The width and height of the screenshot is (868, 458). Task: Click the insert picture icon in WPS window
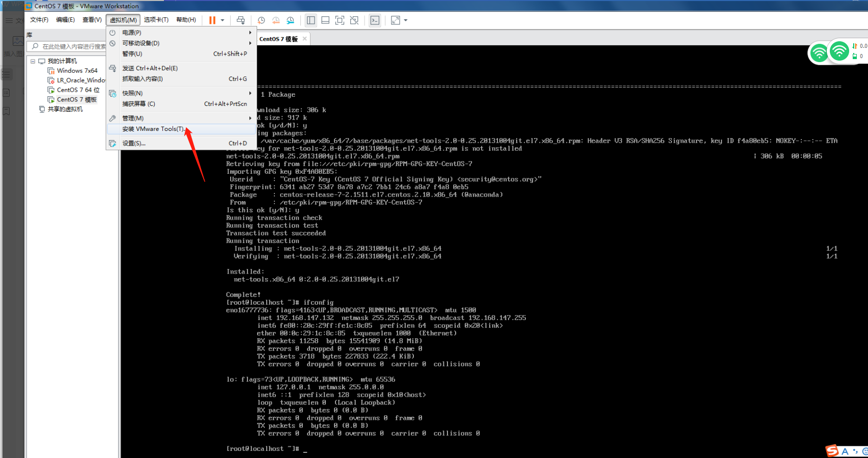[18, 41]
